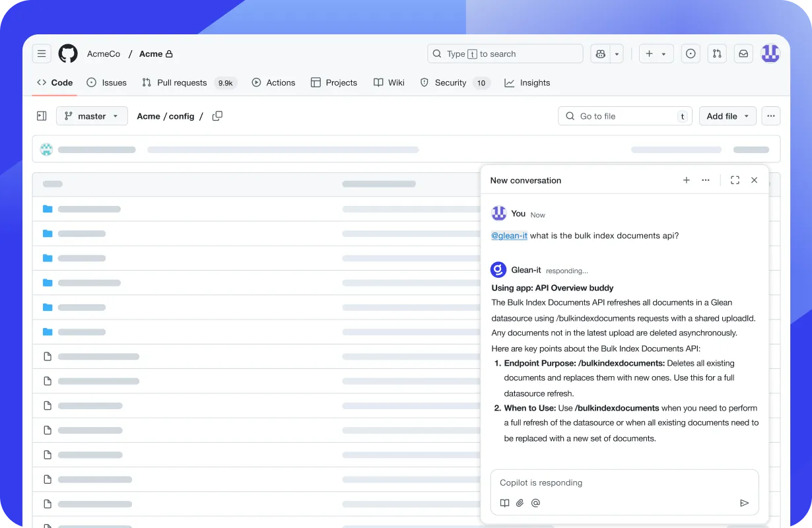The height and width of the screenshot is (528, 812).
Task: Open the Copilot icon in header
Action: (601, 53)
